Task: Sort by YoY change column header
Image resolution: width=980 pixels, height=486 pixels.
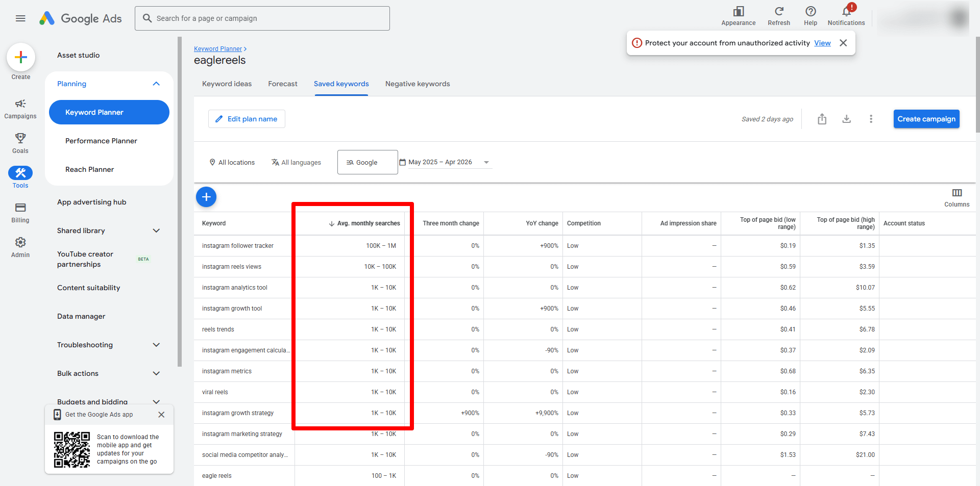Action: pos(542,223)
